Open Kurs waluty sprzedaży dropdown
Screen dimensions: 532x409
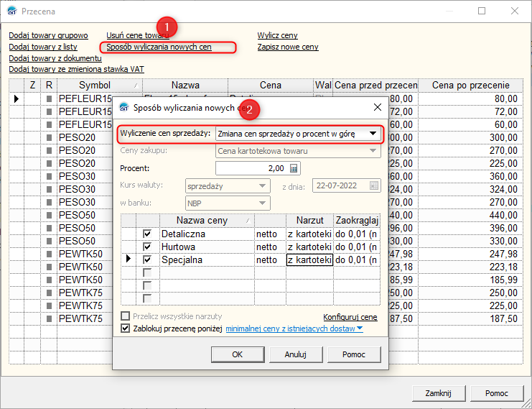pyautogui.click(x=262, y=186)
